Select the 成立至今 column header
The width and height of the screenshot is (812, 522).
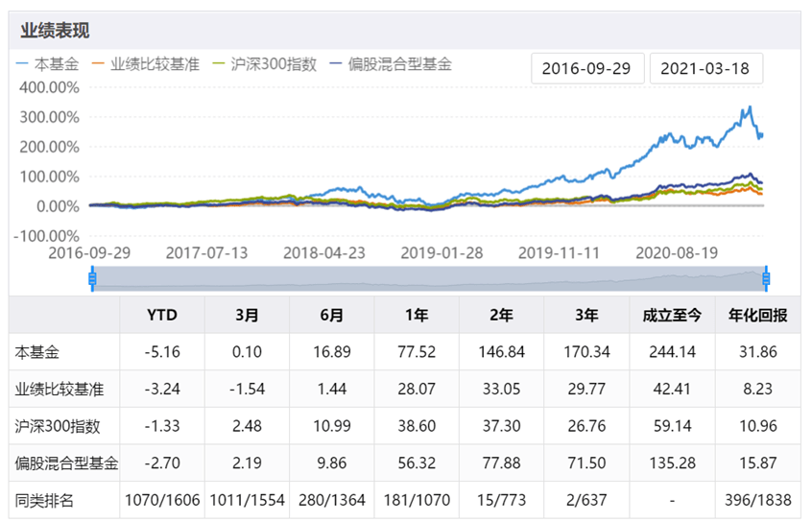(672, 315)
